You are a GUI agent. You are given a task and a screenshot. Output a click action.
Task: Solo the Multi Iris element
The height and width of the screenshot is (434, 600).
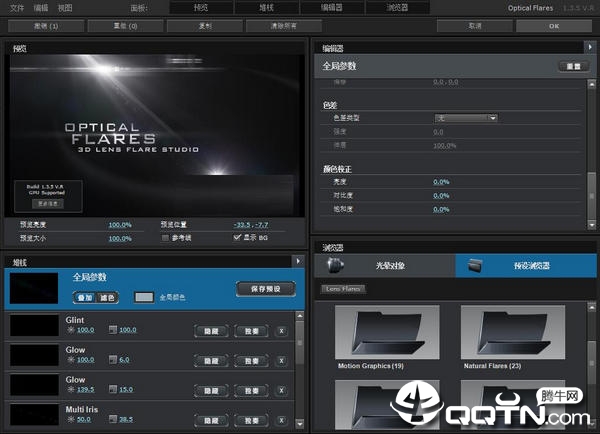251,421
